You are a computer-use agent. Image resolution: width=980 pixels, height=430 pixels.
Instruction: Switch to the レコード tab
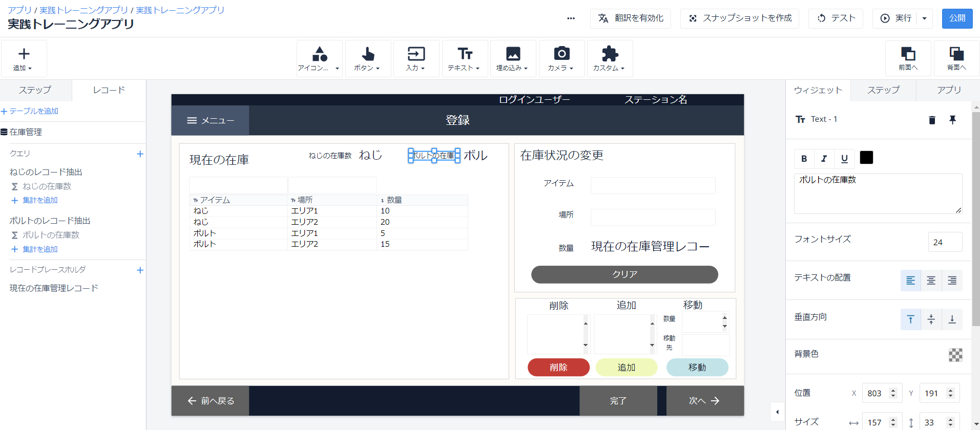(109, 90)
